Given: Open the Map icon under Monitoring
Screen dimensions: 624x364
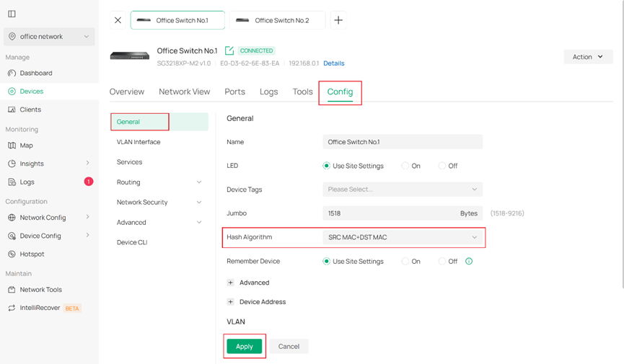Looking at the screenshot, I should coord(12,146).
